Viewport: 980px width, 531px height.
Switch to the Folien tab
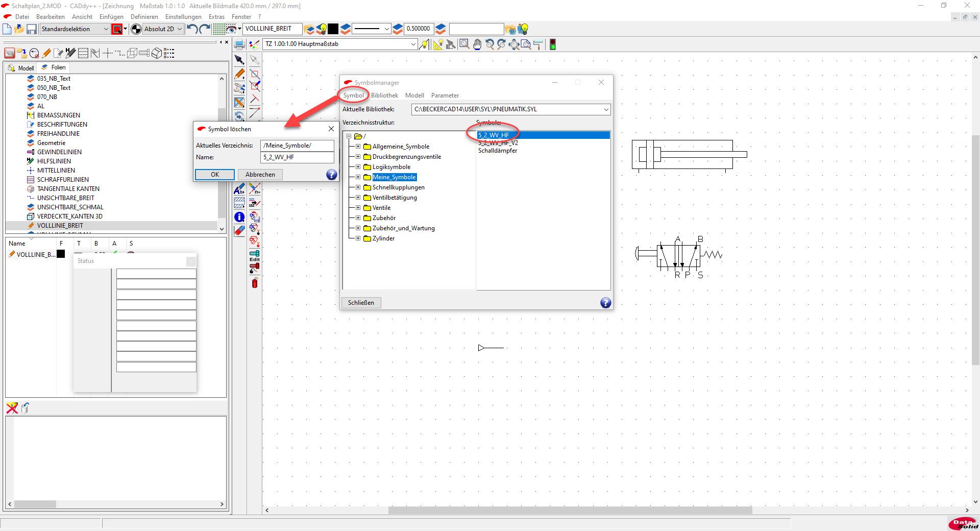54,67
